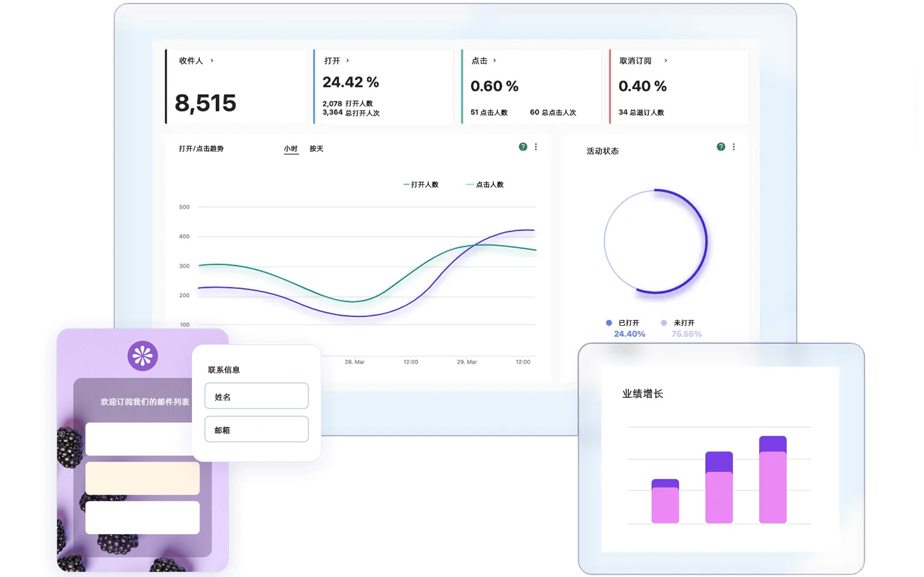Open the help icon on 打开/点击趋势 chart
924x577 pixels.
pyautogui.click(x=522, y=147)
